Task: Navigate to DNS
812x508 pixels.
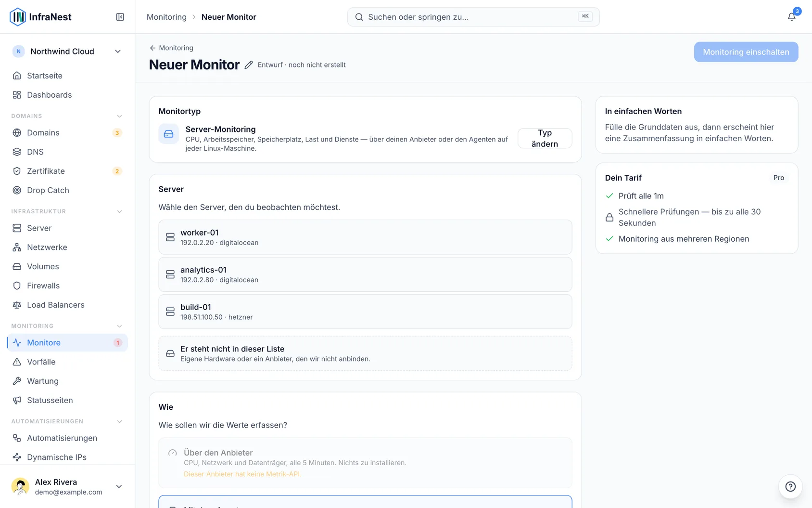Action: (x=67, y=152)
